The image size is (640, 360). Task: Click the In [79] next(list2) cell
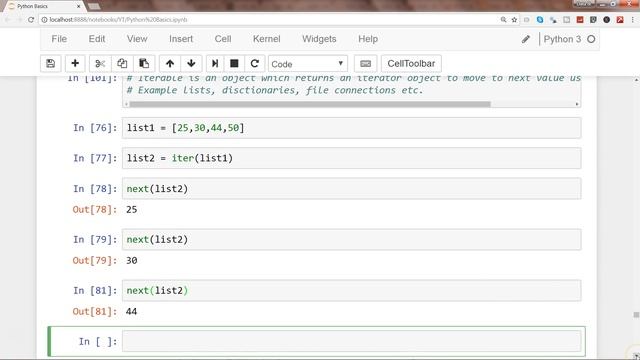[351, 240]
